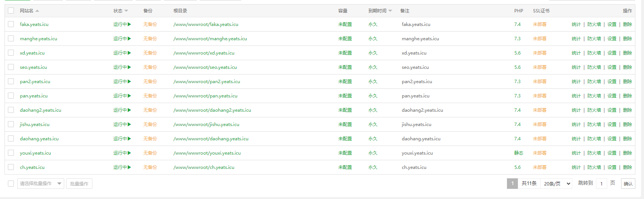Open 防火墙 for youxi.yeats.icu
This screenshot has height=199, width=644.
coord(594,153)
